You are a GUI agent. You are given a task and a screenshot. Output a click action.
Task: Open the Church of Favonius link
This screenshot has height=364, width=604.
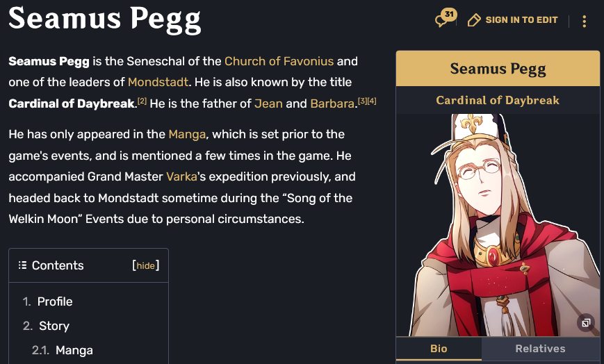[x=279, y=61]
